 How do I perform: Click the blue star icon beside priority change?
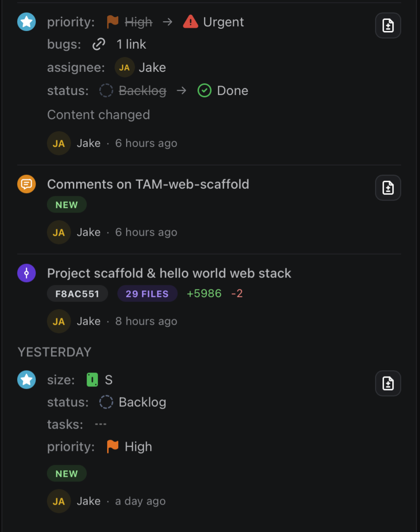tap(26, 22)
